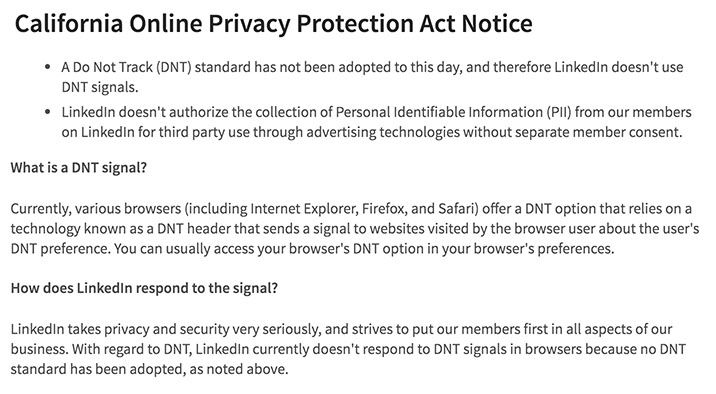The image size is (716, 394).
Task: Click the first bullet point marker
Action: point(47,67)
